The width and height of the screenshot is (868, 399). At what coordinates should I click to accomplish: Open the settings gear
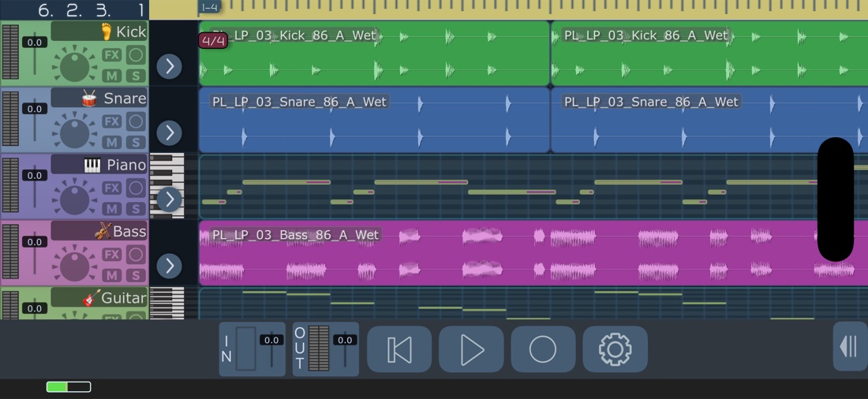[x=615, y=349]
